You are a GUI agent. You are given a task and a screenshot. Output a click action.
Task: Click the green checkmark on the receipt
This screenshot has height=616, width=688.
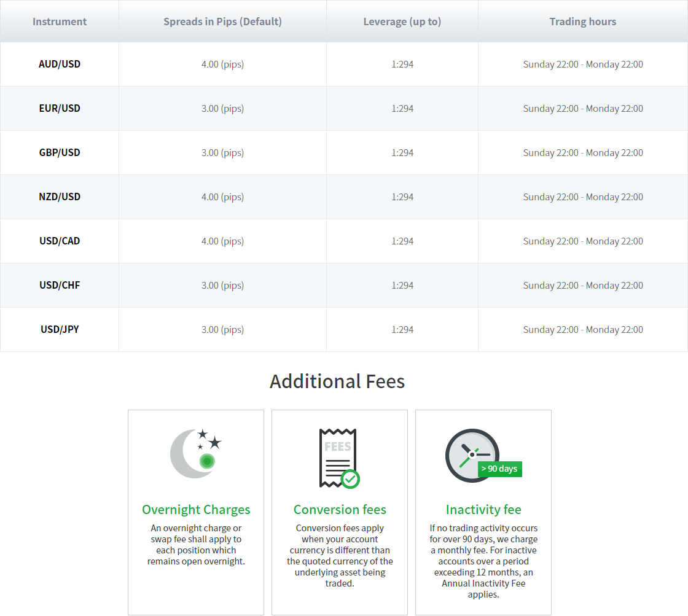pos(351,478)
